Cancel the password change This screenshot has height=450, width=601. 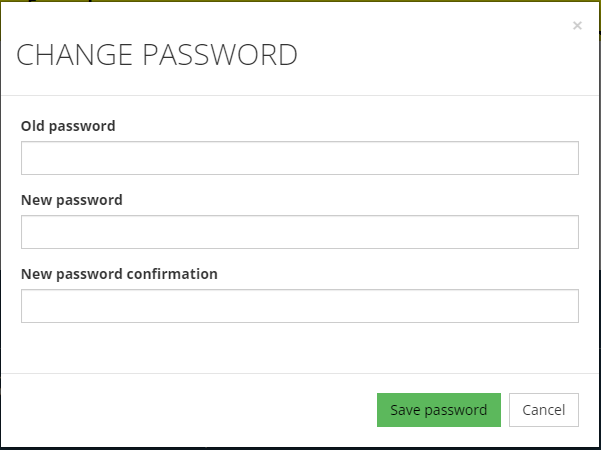544,410
